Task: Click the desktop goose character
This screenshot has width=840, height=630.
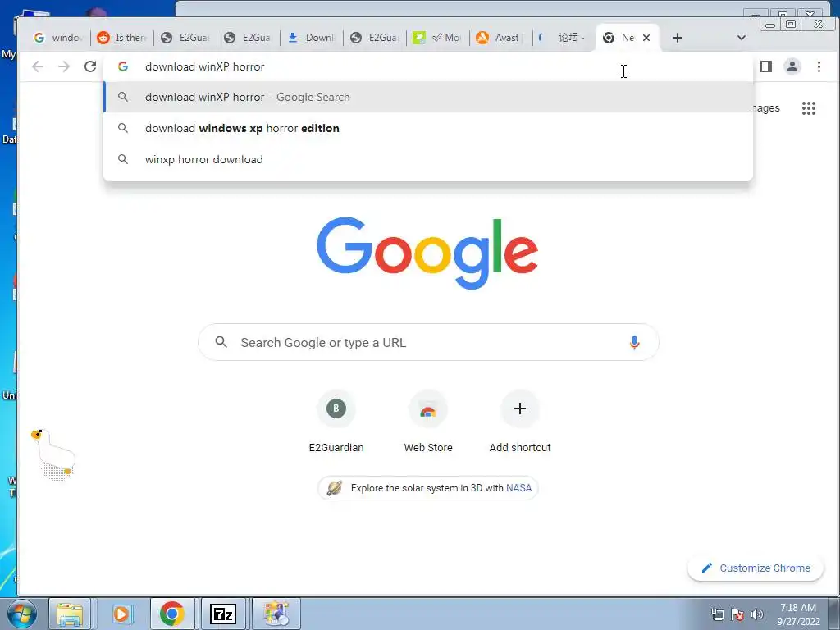Action: click(53, 454)
